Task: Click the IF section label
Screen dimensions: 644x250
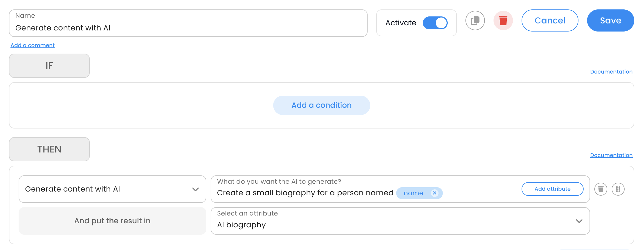Action: [x=49, y=65]
